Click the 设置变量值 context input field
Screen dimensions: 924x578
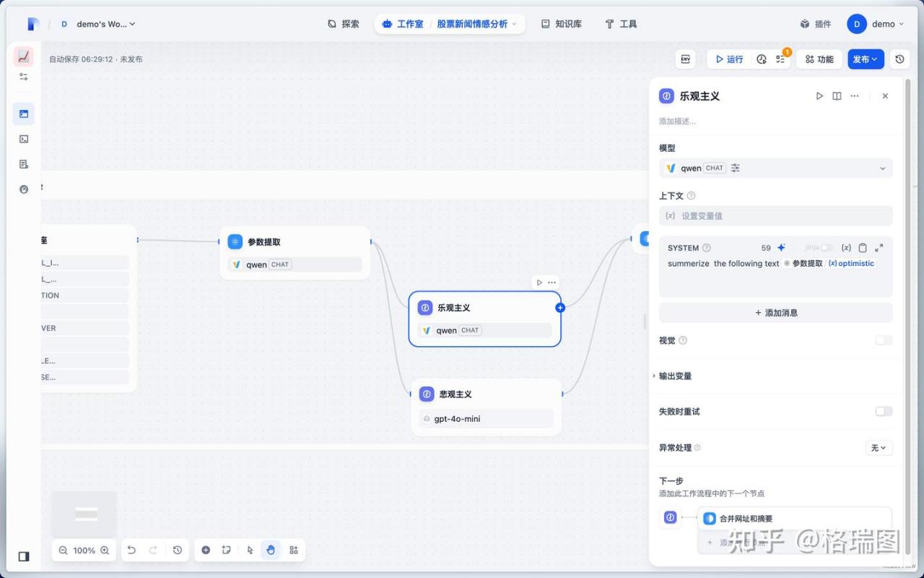[775, 215]
